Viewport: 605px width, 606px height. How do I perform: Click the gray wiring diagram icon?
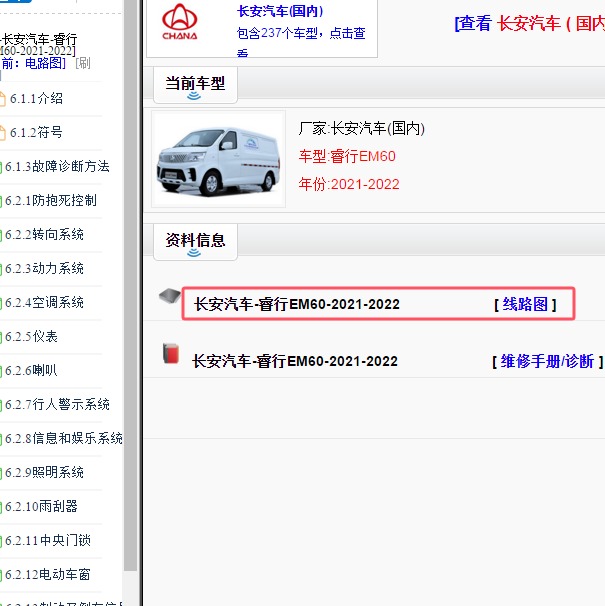tap(170, 296)
